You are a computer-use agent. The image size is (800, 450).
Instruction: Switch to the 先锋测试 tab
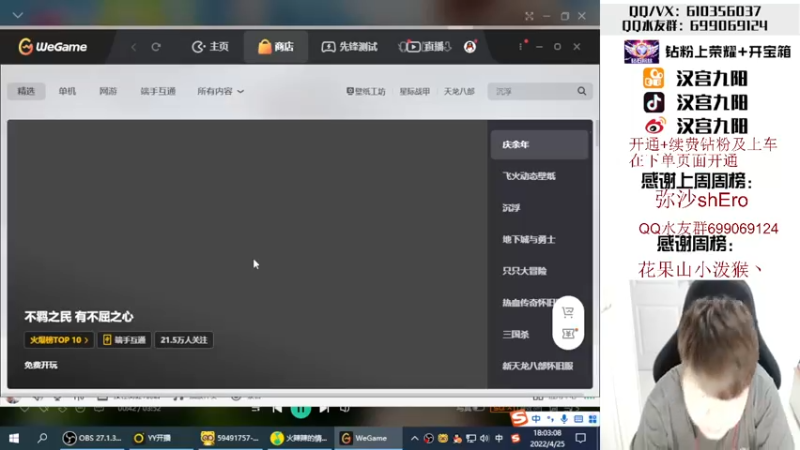pos(349,47)
